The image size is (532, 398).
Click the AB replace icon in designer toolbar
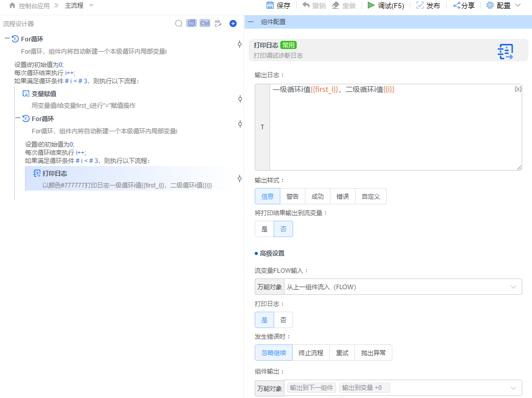coord(218,23)
